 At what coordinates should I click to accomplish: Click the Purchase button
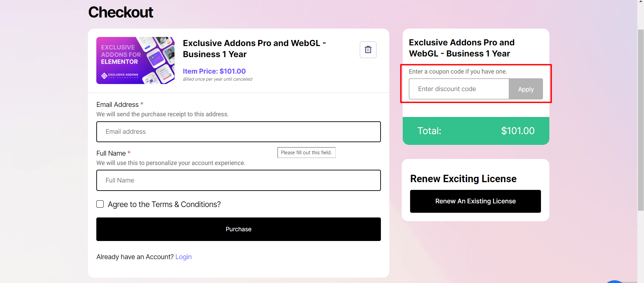238,229
